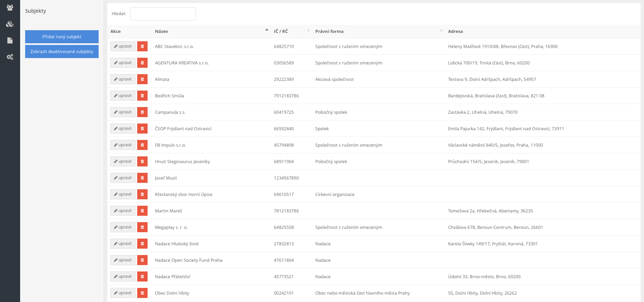The image size is (644, 302).
Task: Select Akciová společnost legal form cell
Action: click(x=334, y=79)
